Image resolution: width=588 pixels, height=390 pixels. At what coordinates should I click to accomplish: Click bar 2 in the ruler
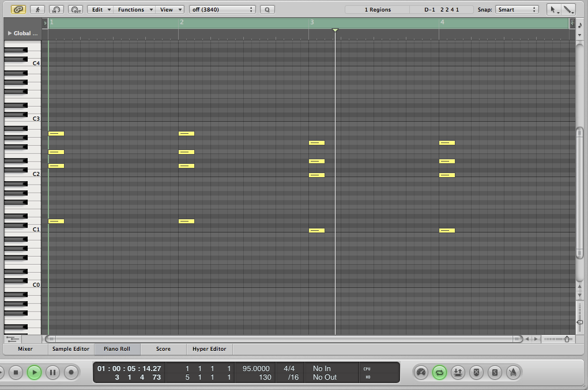(x=182, y=22)
